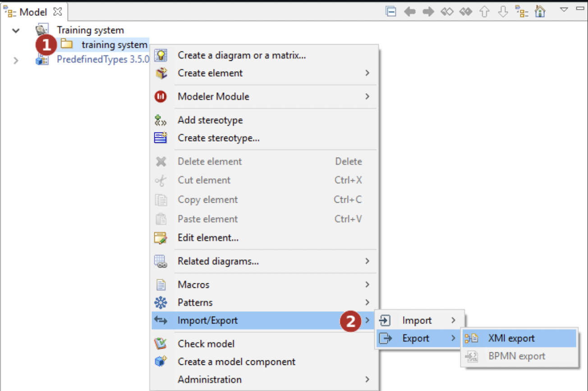Minimize the Model panel
588x391 pixels.
point(579,9)
